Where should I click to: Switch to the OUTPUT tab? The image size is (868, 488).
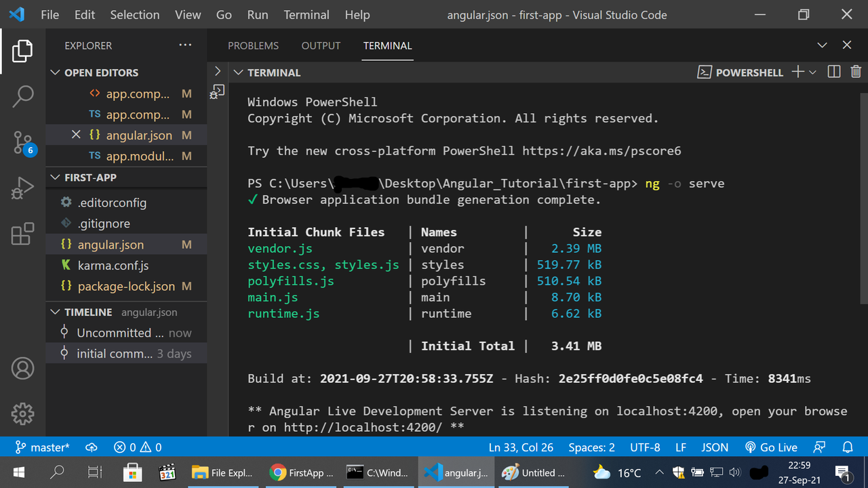click(321, 45)
